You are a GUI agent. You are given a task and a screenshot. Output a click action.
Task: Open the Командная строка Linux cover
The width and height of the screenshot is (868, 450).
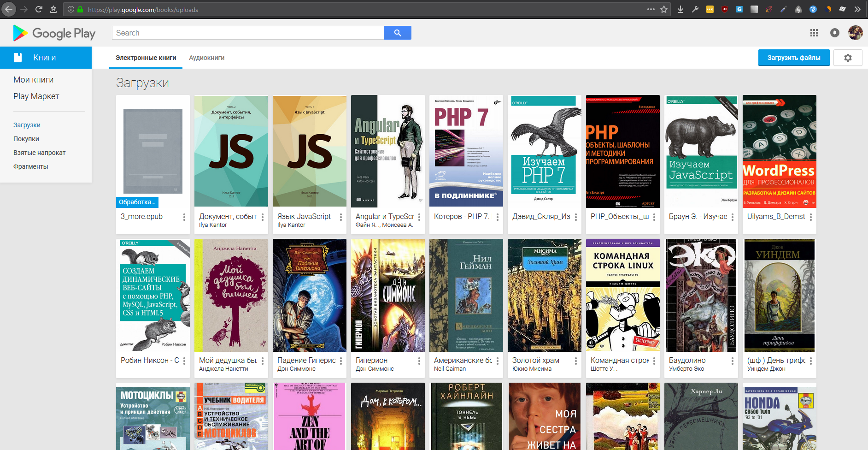[x=622, y=295]
